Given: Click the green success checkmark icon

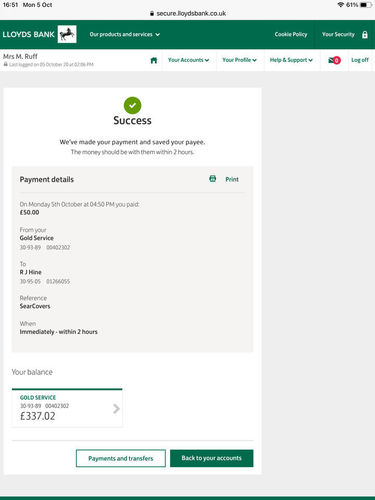Looking at the screenshot, I should 132,105.
